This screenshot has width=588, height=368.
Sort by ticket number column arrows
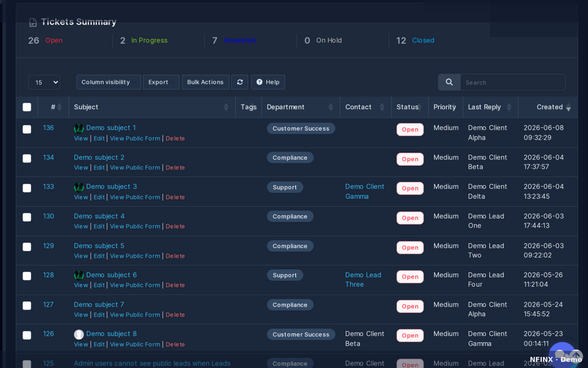point(59,107)
